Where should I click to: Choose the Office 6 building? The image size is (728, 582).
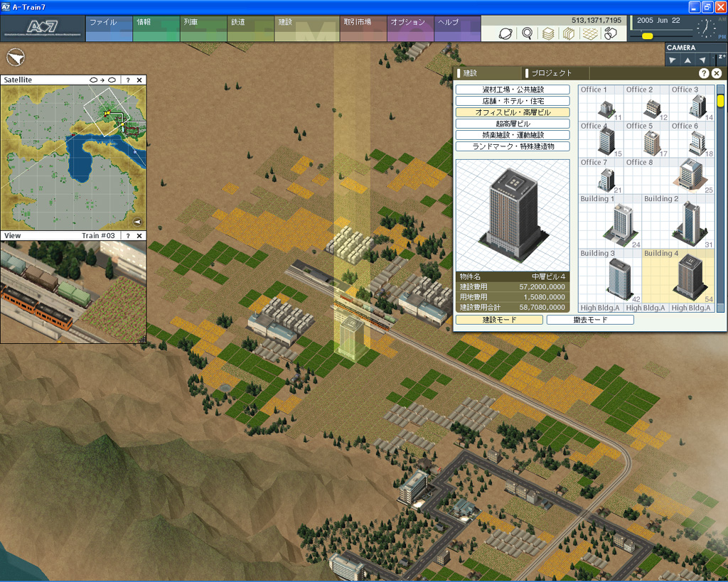click(x=692, y=140)
